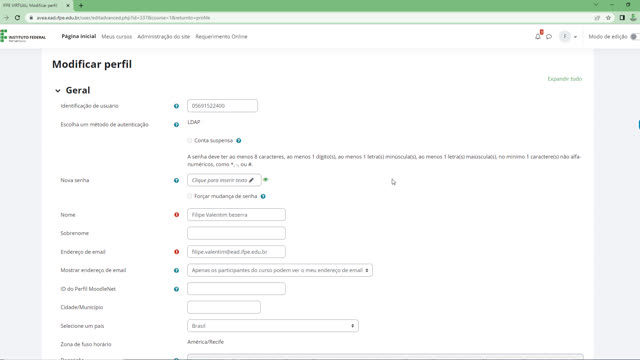This screenshot has width=640, height=360.
Task: Click browser profile icon in toolbar
Action: pyautogui.click(x=633, y=18)
